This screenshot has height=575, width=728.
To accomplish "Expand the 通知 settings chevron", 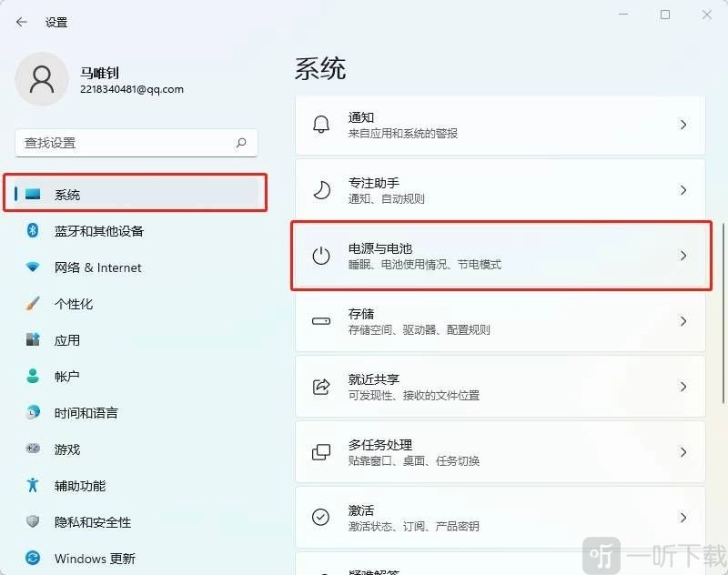I will coord(683,125).
